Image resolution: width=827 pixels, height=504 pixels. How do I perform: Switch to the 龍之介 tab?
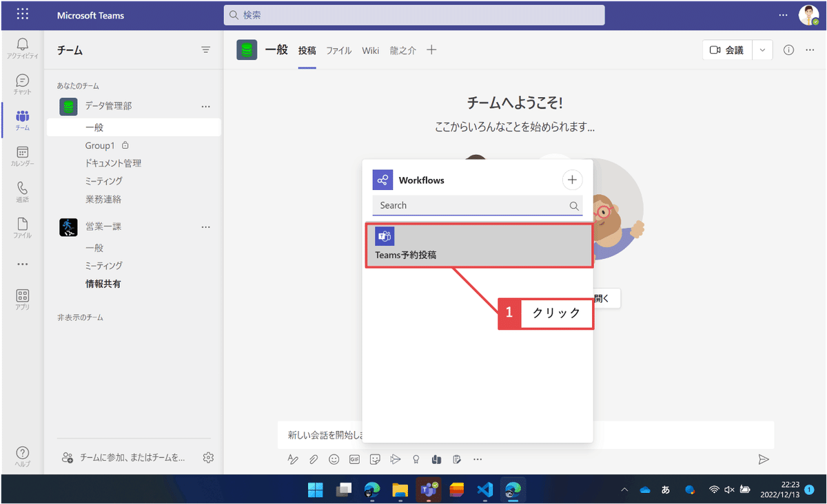(x=403, y=50)
